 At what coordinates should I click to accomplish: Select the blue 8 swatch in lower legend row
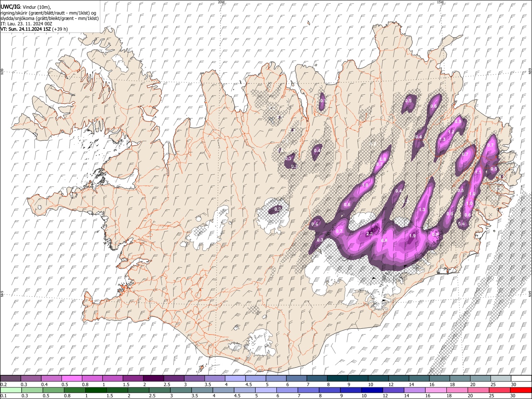click(x=329, y=390)
